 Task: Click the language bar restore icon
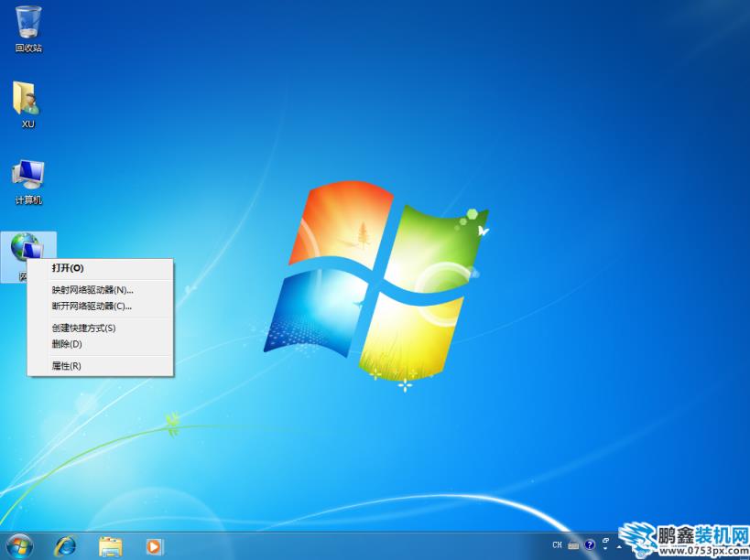coord(605,541)
